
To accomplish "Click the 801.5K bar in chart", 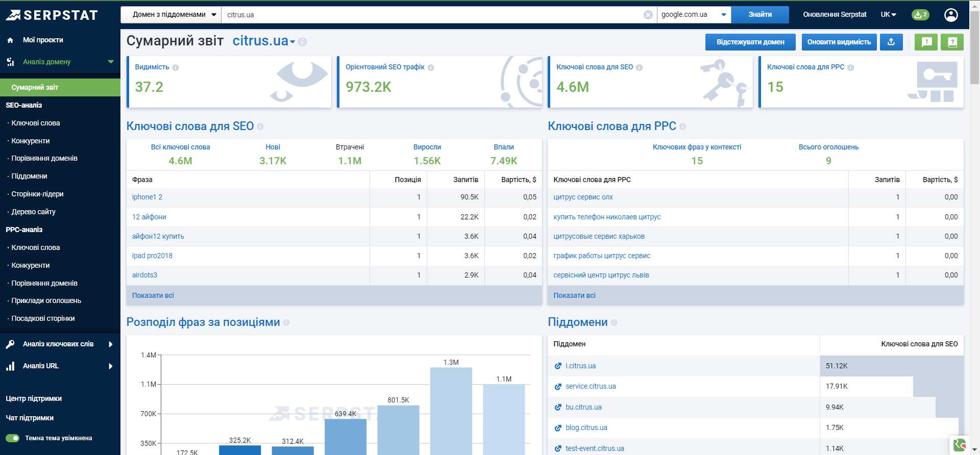I will click(398, 429).
